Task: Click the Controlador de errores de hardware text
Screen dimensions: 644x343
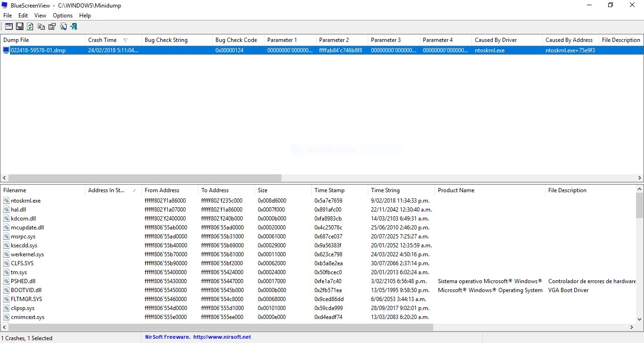Action: [592, 281]
